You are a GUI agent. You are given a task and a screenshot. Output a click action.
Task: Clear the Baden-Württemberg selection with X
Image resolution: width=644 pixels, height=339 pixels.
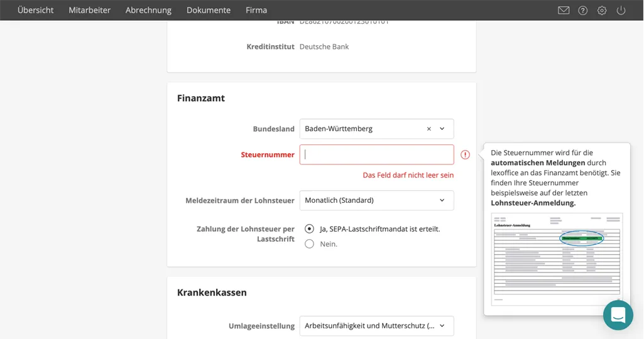pyautogui.click(x=428, y=129)
